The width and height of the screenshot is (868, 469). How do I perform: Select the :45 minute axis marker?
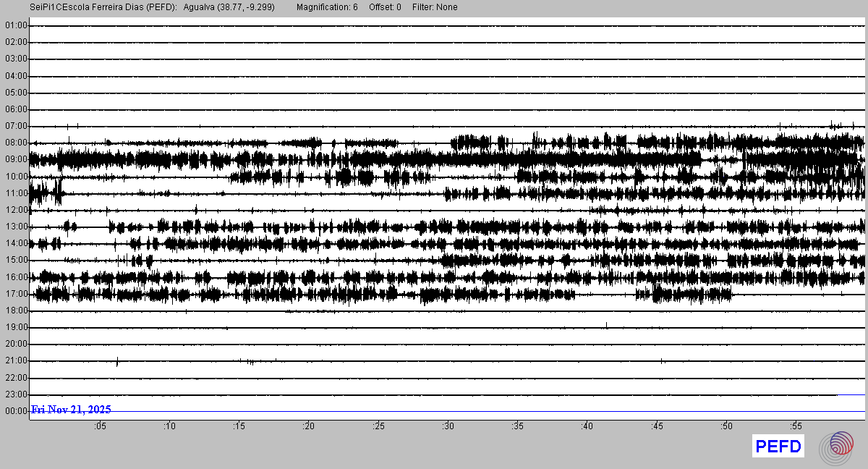657,426
